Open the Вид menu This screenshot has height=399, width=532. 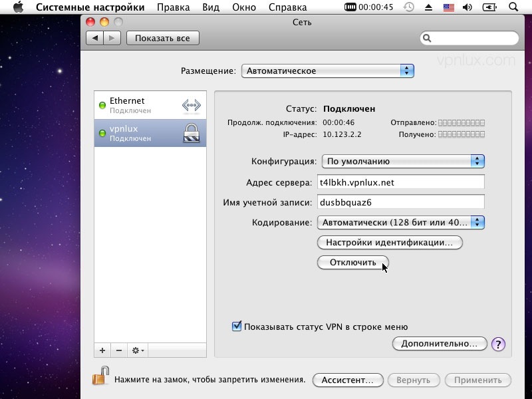coord(211,7)
